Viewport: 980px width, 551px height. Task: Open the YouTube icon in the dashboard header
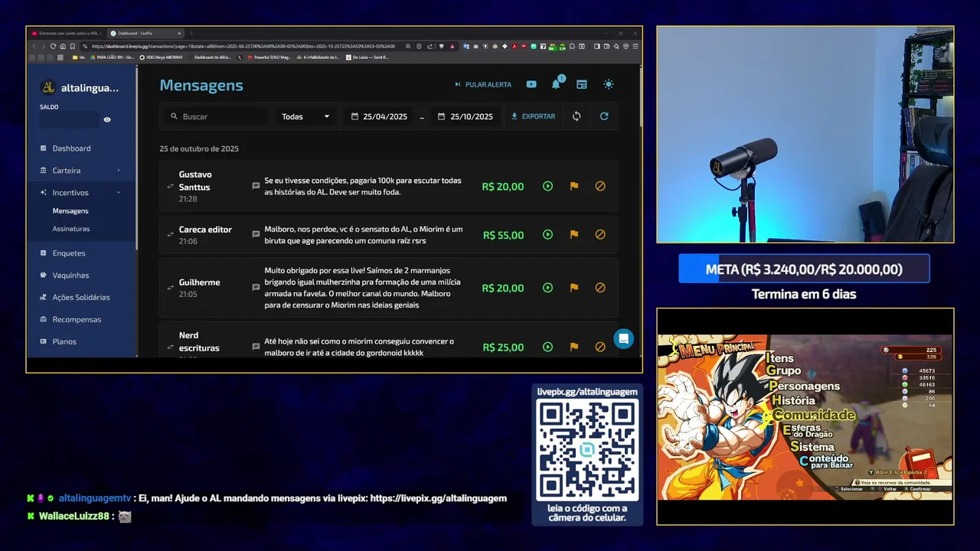[531, 84]
